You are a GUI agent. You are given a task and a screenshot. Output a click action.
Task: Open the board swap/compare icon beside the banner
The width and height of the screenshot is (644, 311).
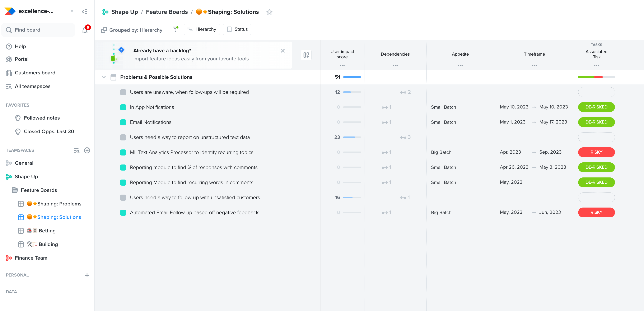306,55
